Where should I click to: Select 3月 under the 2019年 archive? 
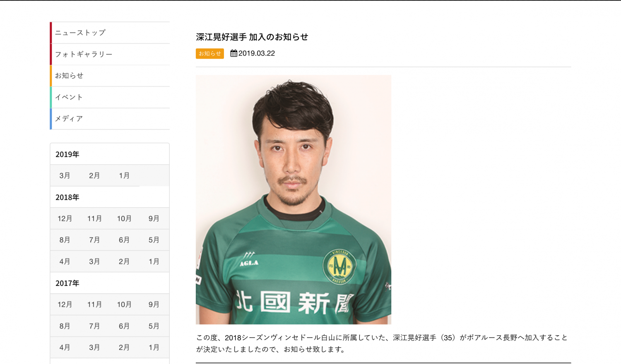(x=65, y=176)
